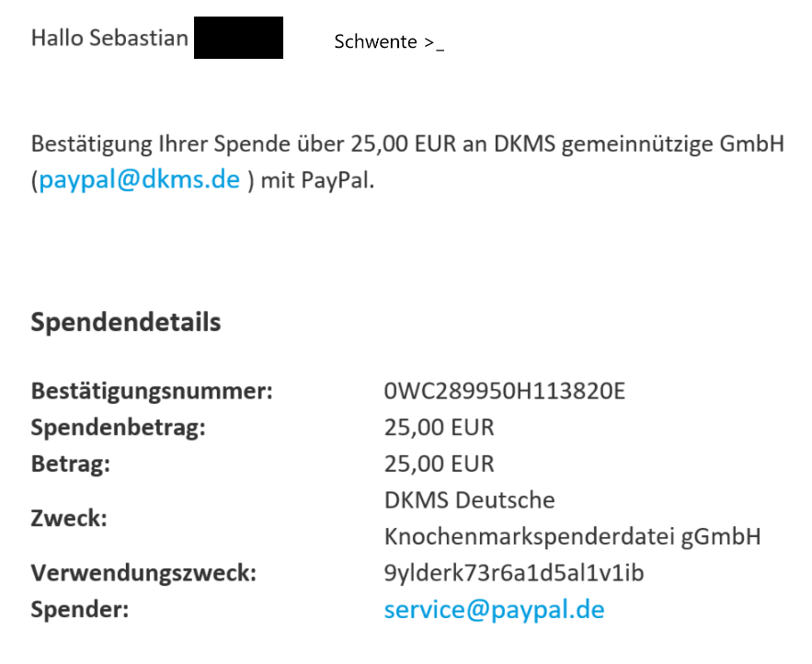This screenshot has height=664, width=812.
Task: Click the Spendendetails heading
Action: [x=126, y=322]
